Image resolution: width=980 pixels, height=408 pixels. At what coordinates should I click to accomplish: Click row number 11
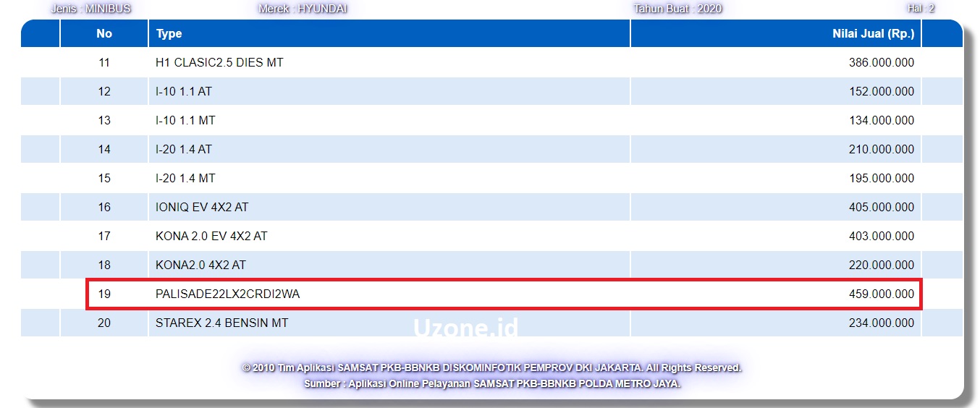tap(104, 63)
